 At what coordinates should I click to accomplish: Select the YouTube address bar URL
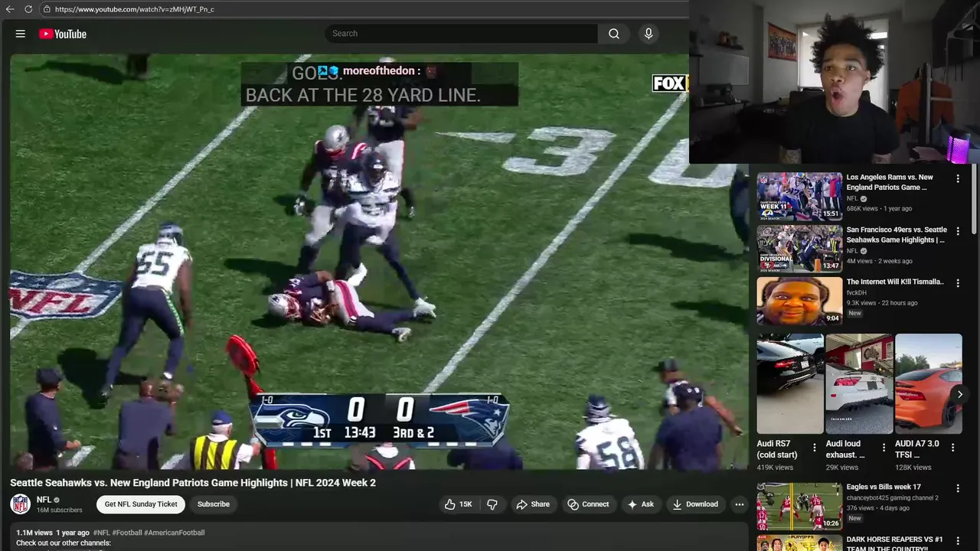135,9
